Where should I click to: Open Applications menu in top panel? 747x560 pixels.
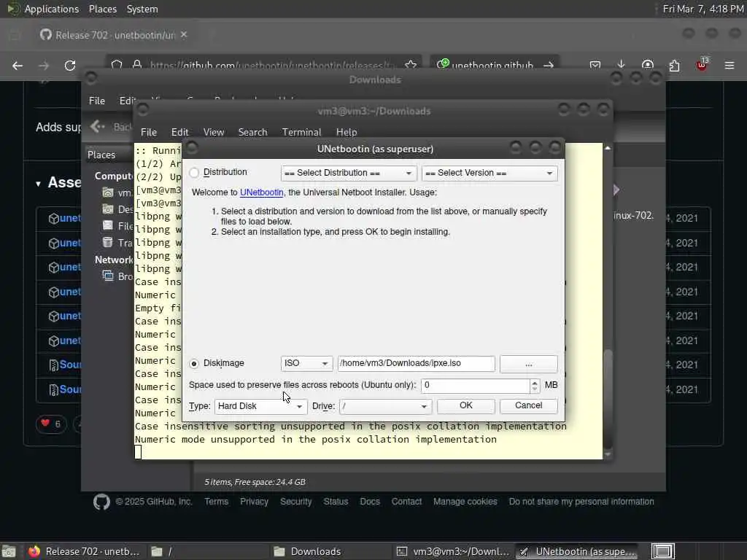click(x=52, y=9)
